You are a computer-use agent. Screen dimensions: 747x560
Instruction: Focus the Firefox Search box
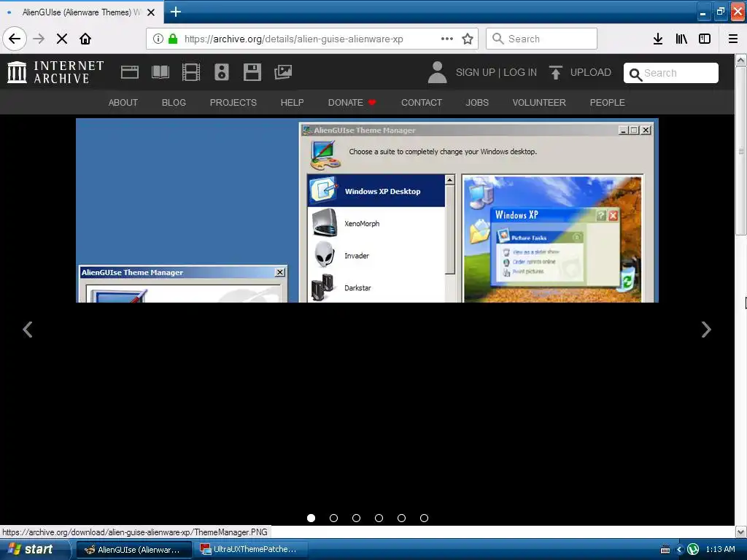pyautogui.click(x=541, y=39)
